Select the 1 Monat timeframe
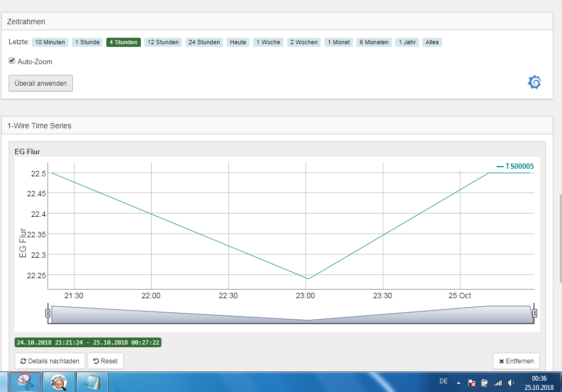Image resolution: width=562 pixels, height=392 pixels. pyautogui.click(x=338, y=42)
